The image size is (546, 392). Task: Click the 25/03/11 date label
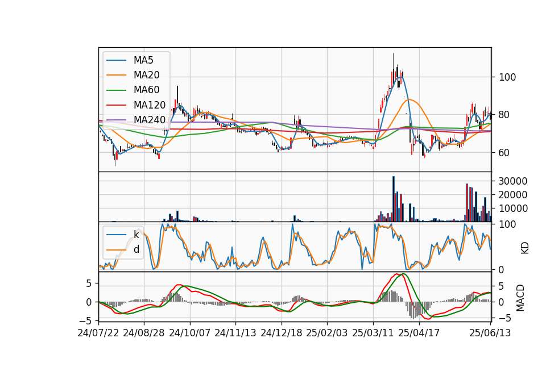click(373, 333)
